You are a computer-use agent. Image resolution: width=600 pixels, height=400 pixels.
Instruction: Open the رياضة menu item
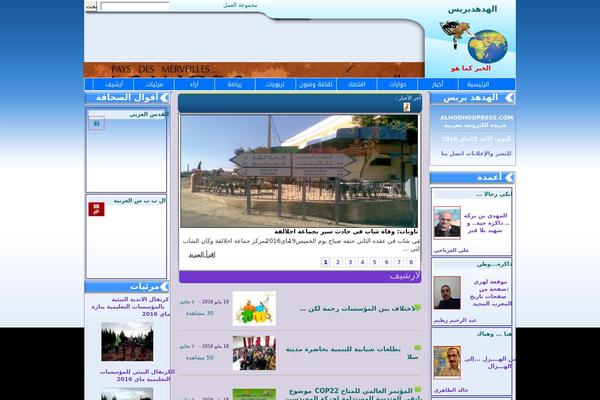click(235, 84)
